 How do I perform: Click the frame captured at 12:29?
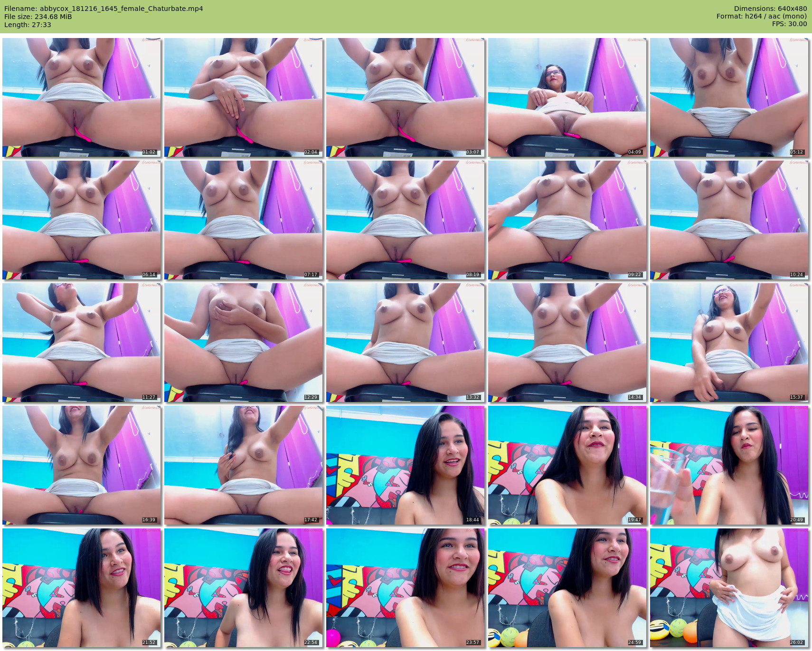tap(244, 343)
